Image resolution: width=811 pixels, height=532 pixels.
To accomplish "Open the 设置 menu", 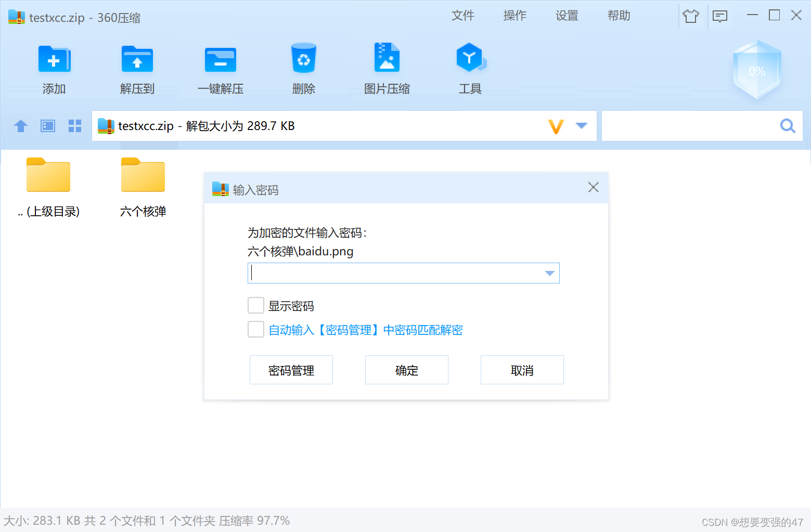I will tap(567, 16).
